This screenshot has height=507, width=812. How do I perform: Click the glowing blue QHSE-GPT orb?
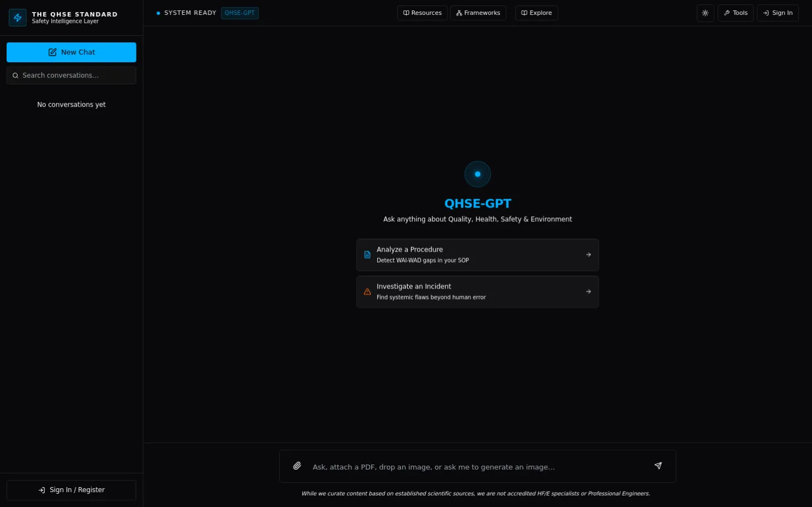click(x=478, y=174)
